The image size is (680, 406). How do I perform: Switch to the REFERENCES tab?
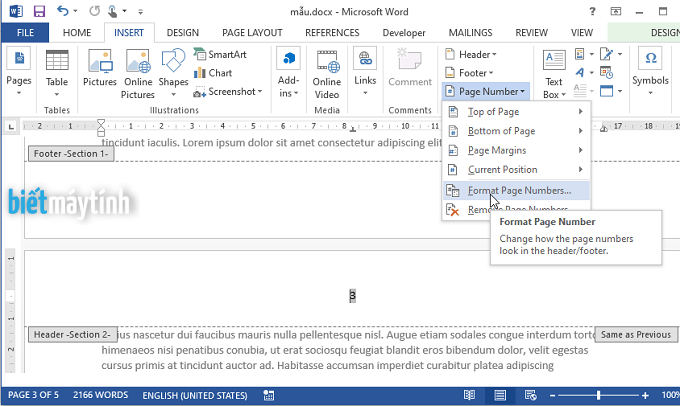[x=332, y=33]
